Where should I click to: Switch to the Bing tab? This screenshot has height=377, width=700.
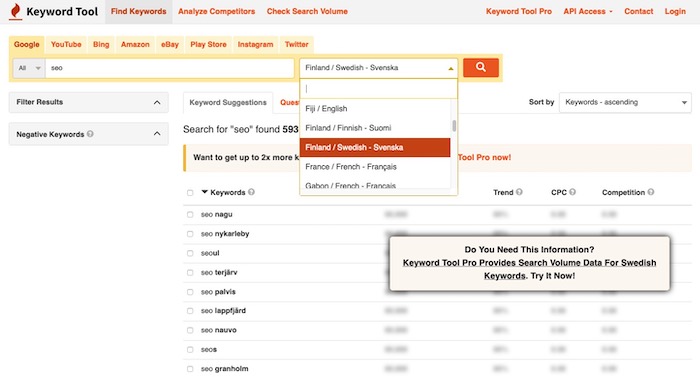(101, 44)
